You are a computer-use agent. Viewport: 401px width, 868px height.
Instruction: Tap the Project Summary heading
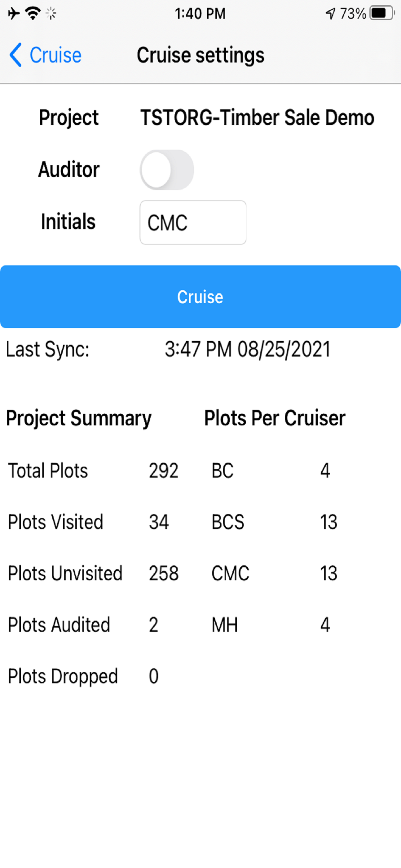click(x=79, y=418)
